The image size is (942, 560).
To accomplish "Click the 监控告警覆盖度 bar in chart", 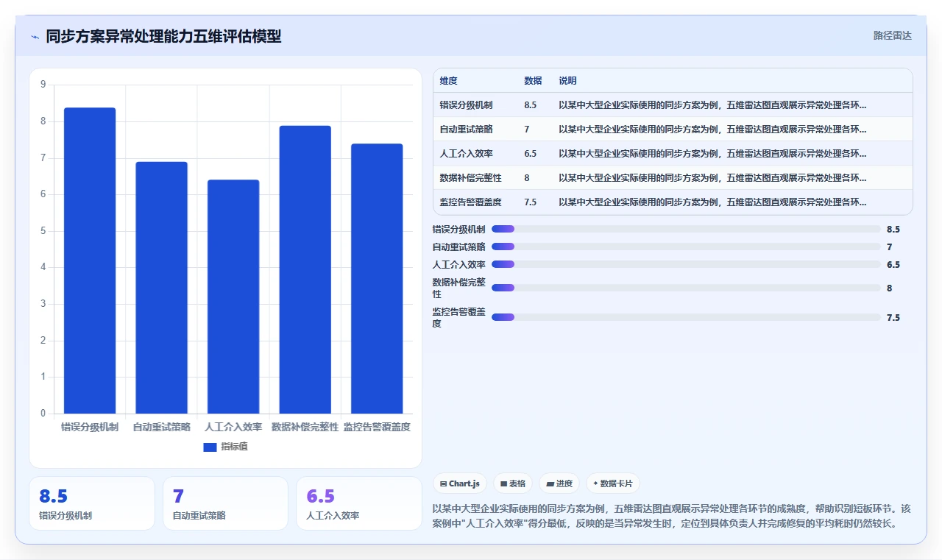I will coord(377,279).
